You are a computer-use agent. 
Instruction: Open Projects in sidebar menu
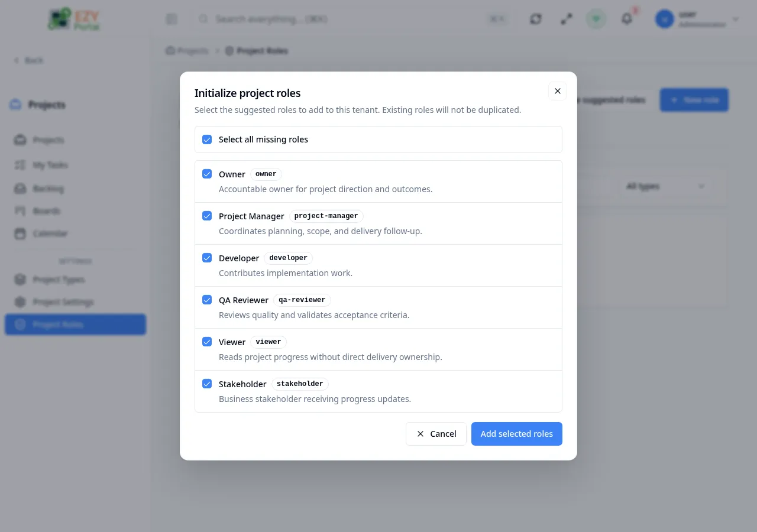point(75,140)
